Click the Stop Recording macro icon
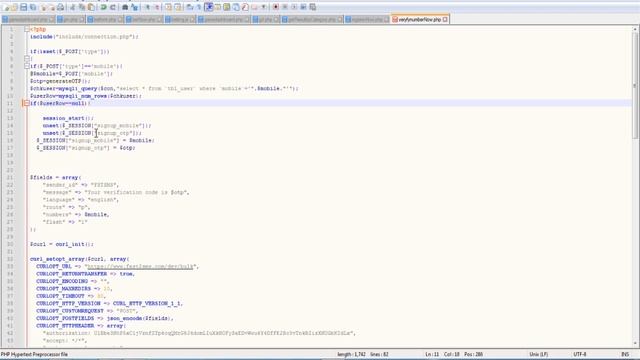 click(285, 7)
